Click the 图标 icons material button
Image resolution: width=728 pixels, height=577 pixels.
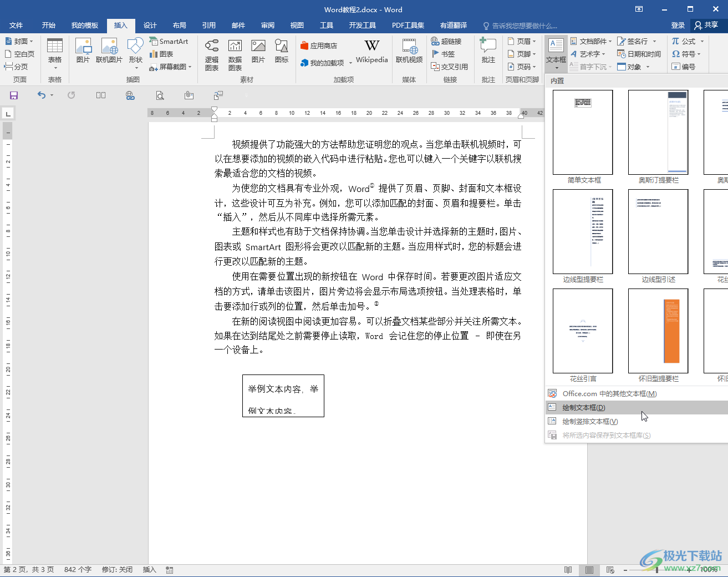282,51
